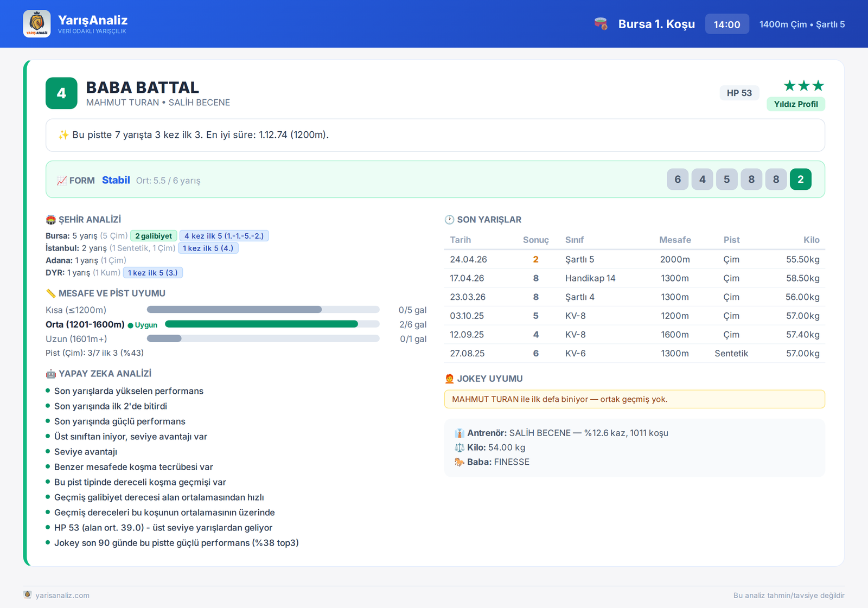The image size is (868, 608).
Task: Click the 2 galibiyet Bursa tag
Action: [x=154, y=236]
